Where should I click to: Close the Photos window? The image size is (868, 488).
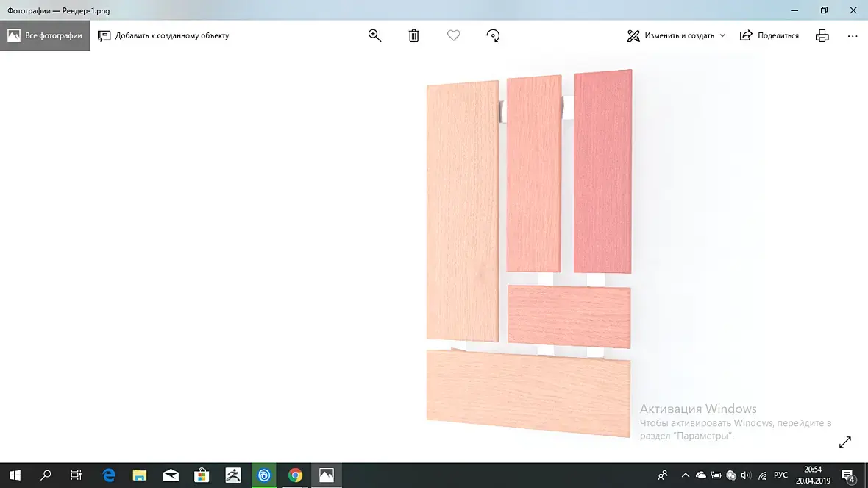(853, 10)
